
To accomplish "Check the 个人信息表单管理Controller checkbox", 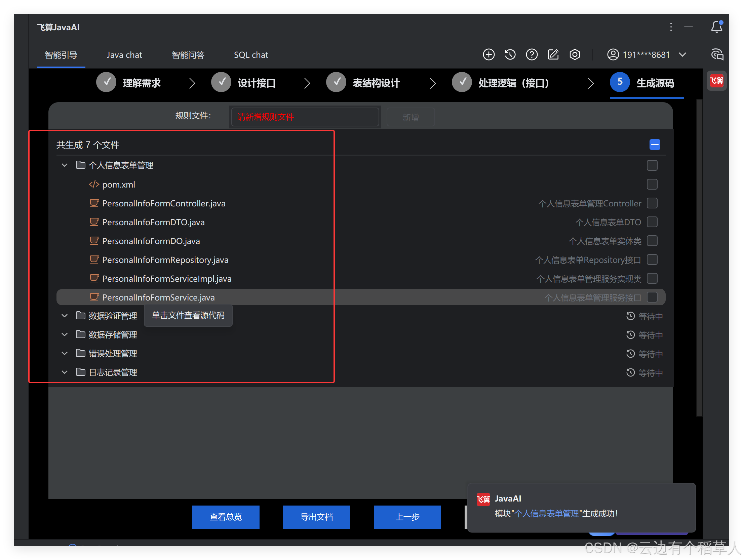I will pyautogui.click(x=652, y=203).
